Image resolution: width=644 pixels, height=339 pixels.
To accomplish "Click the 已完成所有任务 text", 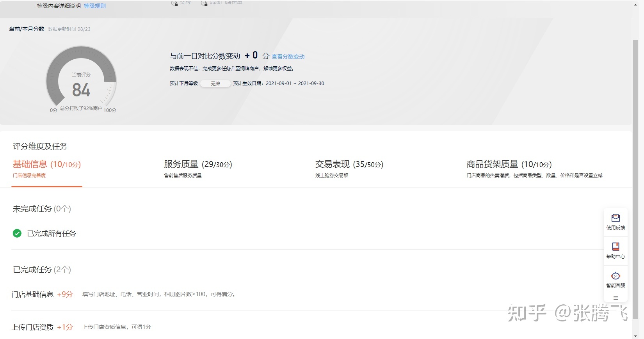I will click(52, 233).
